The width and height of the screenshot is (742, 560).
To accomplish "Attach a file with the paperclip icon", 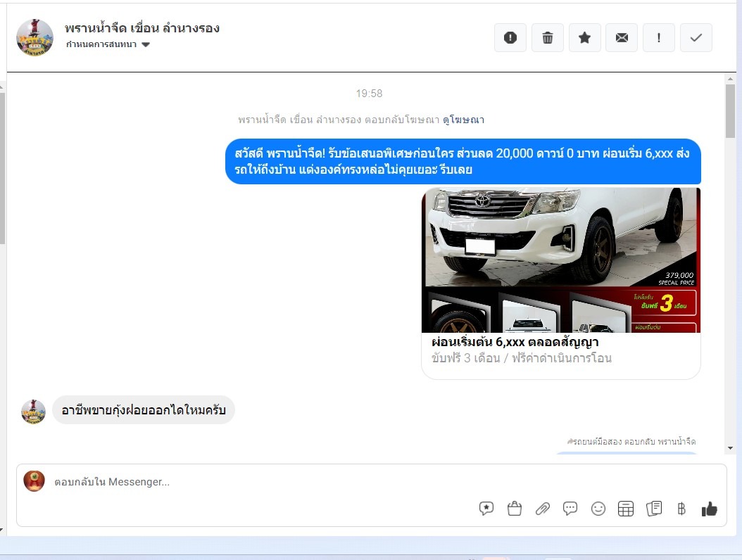I will (x=542, y=509).
